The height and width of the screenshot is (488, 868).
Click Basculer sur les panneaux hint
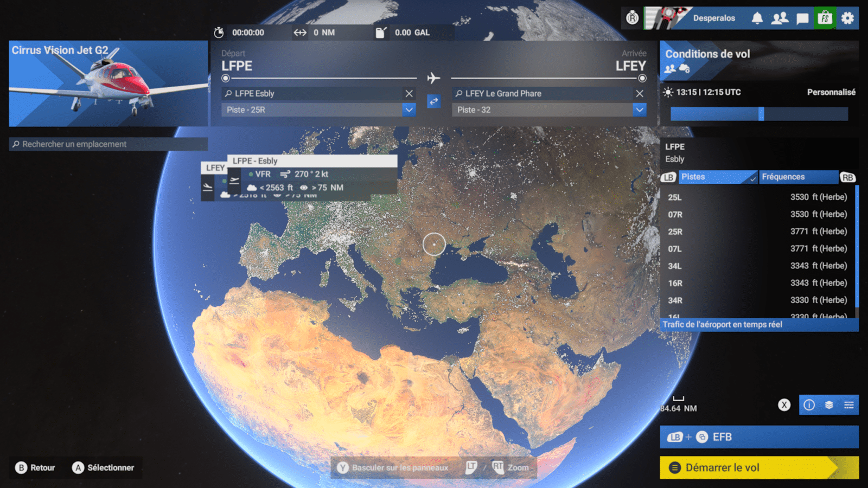[x=393, y=467]
